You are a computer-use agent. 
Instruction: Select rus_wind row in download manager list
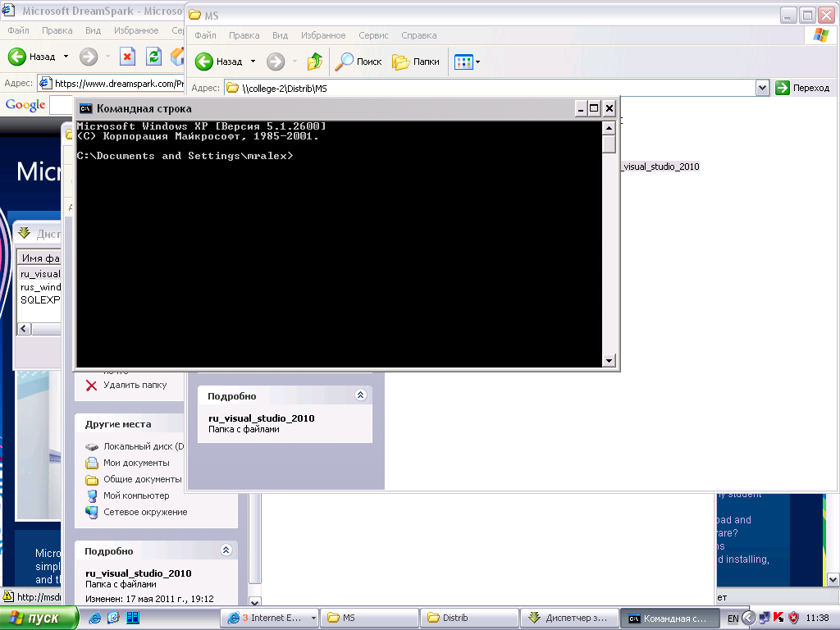[40, 287]
